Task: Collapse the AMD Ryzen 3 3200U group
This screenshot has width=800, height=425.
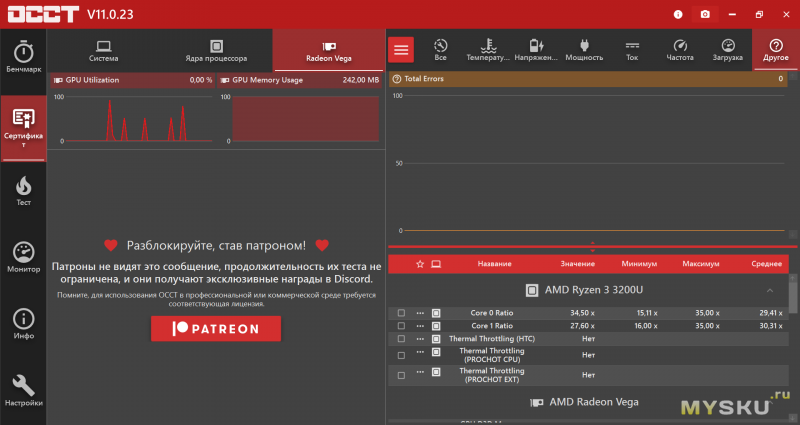Action: pos(769,290)
